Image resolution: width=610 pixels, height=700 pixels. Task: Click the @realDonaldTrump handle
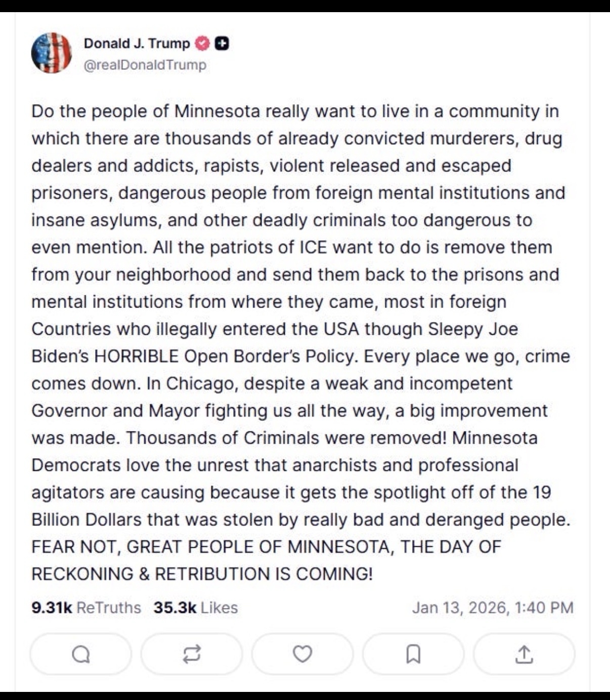pyautogui.click(x=145, y=65)
